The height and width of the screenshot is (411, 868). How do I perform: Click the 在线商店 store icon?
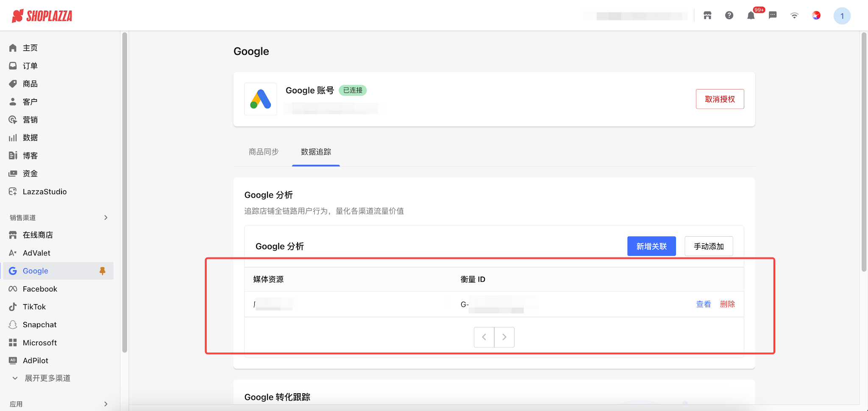[x=13, y=235]
